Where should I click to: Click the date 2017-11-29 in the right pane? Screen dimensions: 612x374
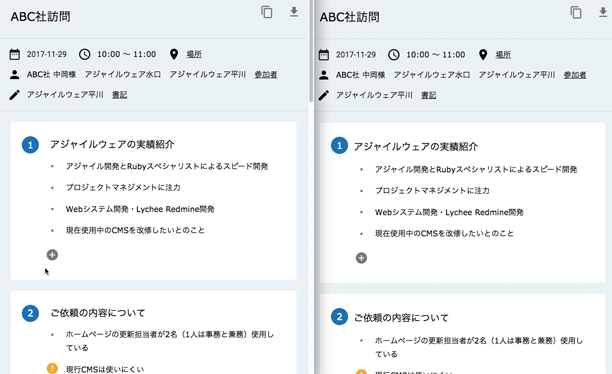(356, 55)
